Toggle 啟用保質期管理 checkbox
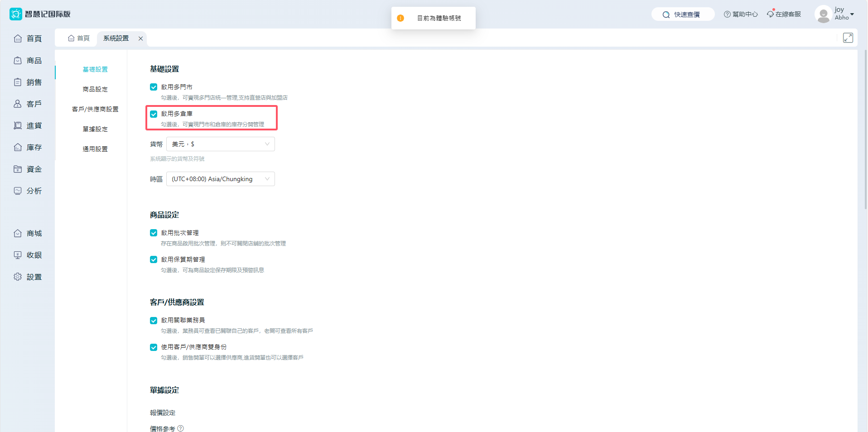 (x=154, y=259)
